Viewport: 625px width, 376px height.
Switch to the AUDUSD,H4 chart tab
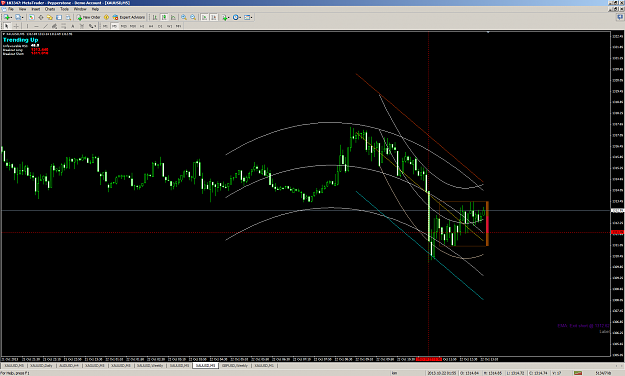pyautogui.click(x=69, y=365)
